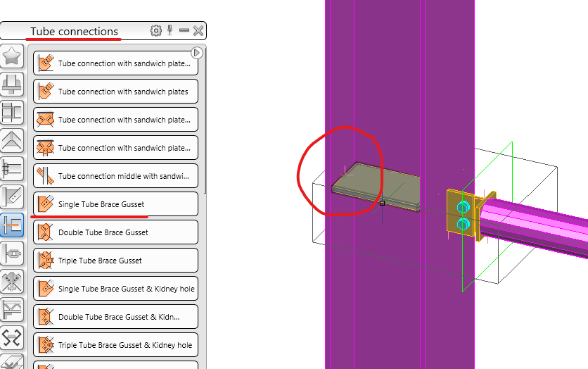Select Tube connection with sandwich plates
The width and height of the screenshot is (588, 369).
click(x=115, y=92)
